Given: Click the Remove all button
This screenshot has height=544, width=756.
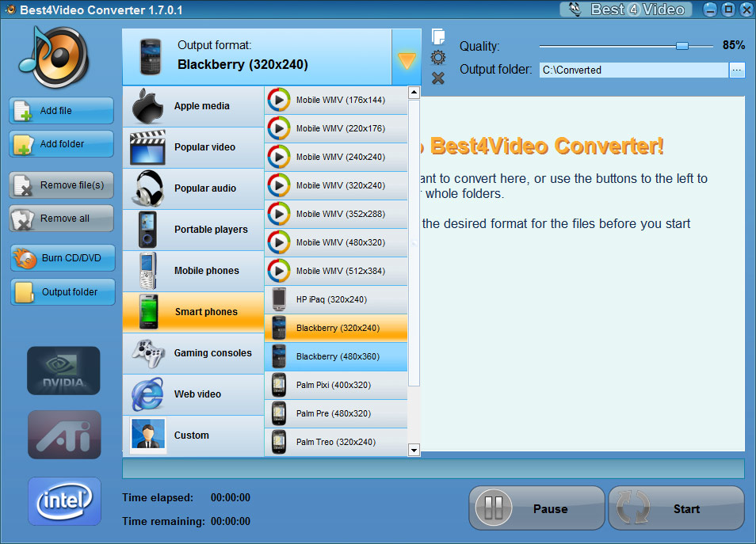Looking at the screenshot, I should coord(61,219).
